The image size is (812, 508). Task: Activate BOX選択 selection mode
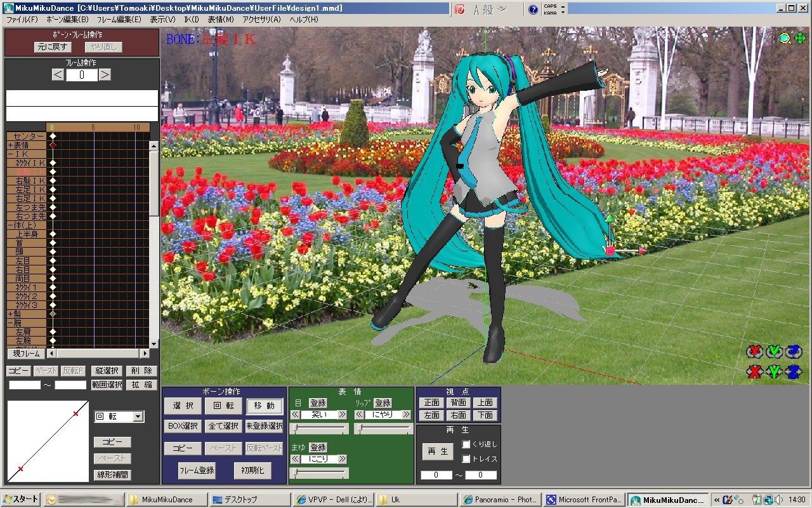click(x=183, y=426)
